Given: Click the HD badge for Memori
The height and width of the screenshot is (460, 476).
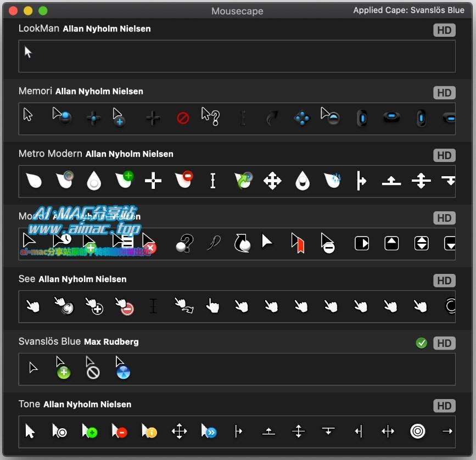Looking at the screenshot, I should pyautogui.click(x=444, y=93).
